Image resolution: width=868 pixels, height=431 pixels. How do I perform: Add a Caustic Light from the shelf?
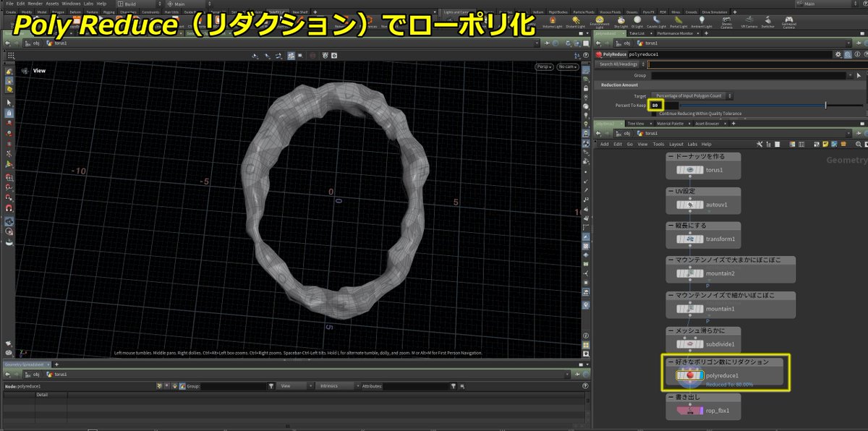coord(658,22)
